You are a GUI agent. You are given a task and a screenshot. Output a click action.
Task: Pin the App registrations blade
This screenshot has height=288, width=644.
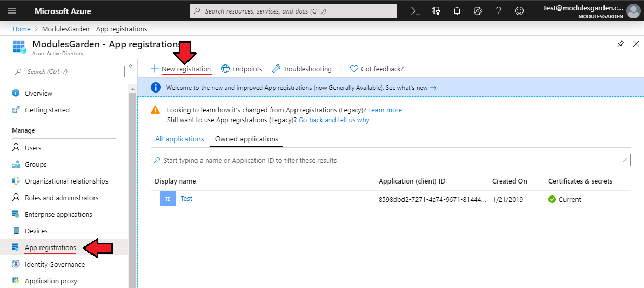click(x=621, y=44)
